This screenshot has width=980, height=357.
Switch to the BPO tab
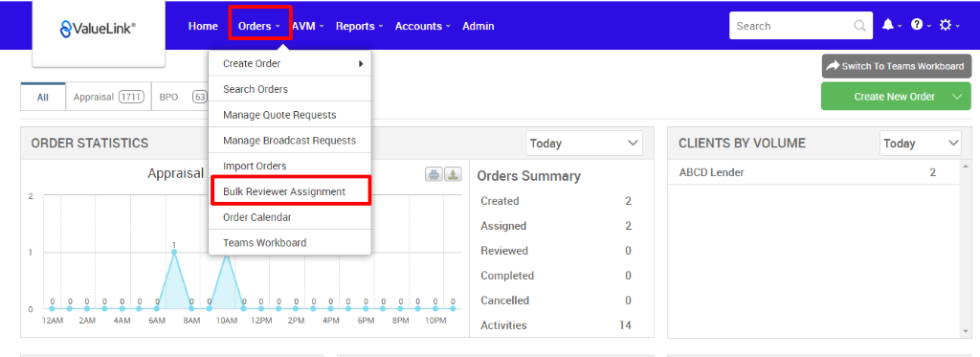(x=180, y=98)
